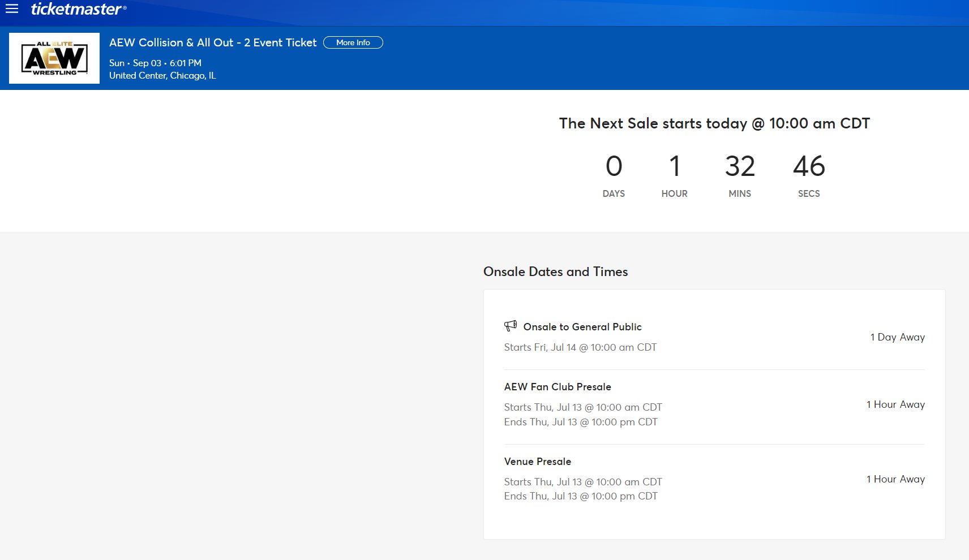Click the AEW Wrestling logo thumbnail

[x=54, y=58]
